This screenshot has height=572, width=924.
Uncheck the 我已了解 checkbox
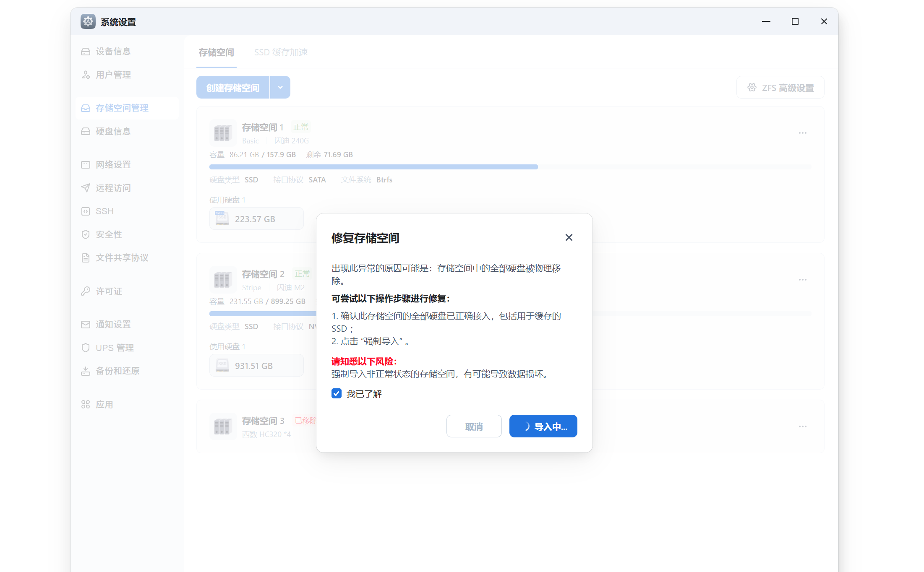tap(336, 393)
